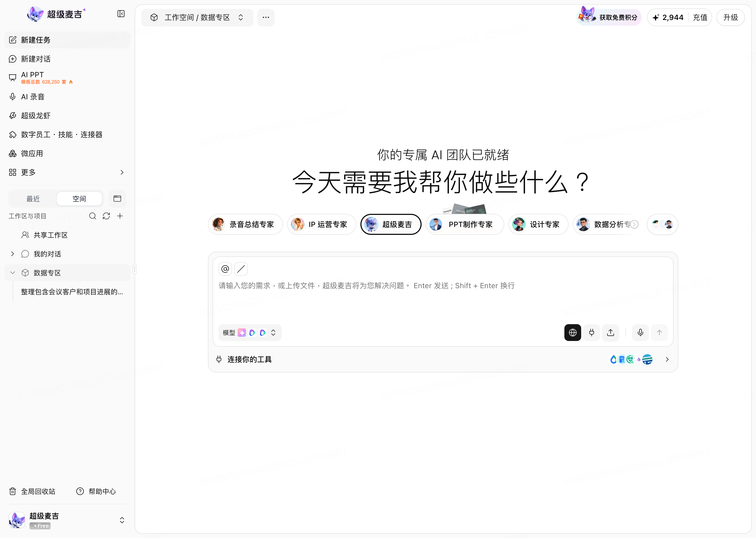Select the 设计专家 expert
This screenshot has height=538, width=756.
[x=539, y=224]
